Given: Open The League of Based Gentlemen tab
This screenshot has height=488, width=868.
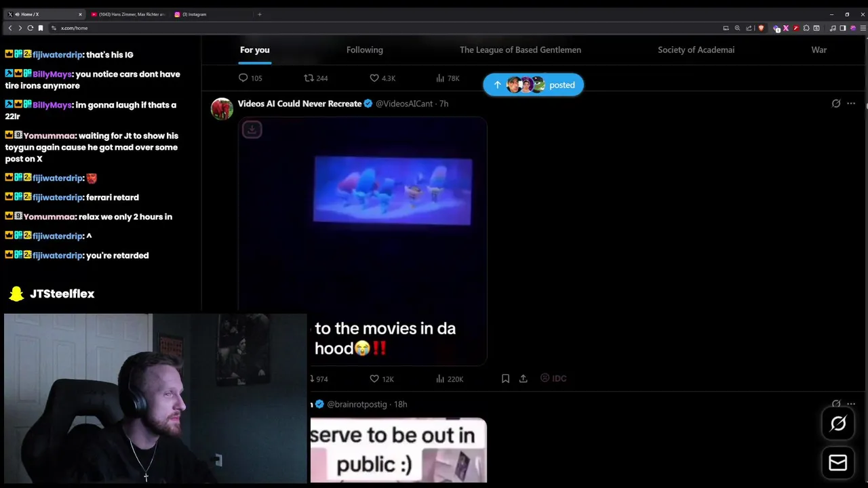Looking at the screenshot, I should click(x=520, y=49).
